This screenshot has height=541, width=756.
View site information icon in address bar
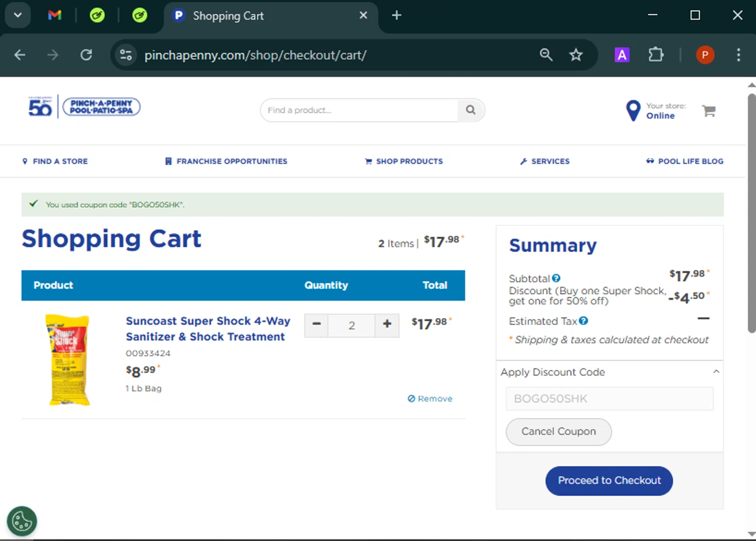125,54
